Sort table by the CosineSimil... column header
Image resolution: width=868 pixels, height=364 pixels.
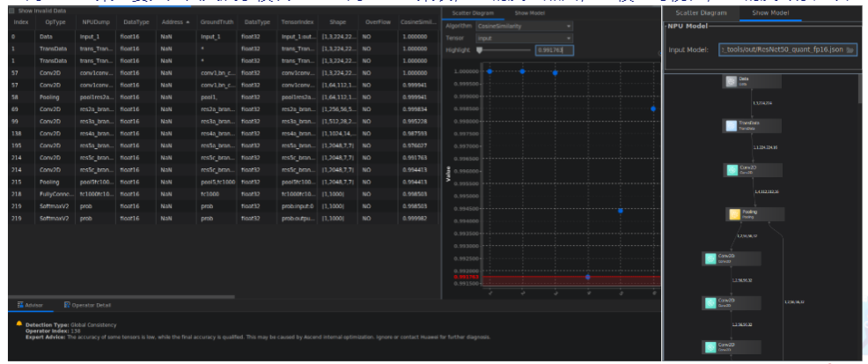point(418,22)
